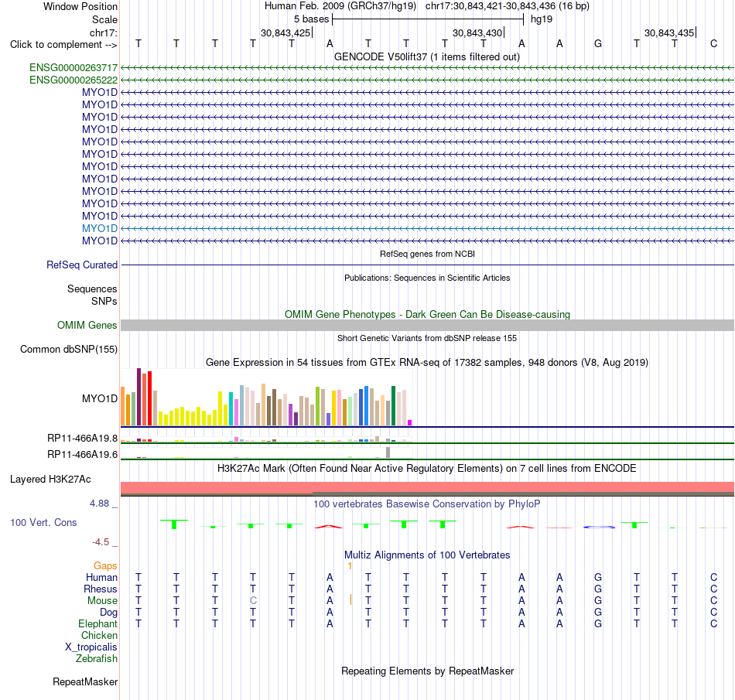Select the Rhesus alignment row label
This screenshot has width=735, height=700.
click(101, 589)
